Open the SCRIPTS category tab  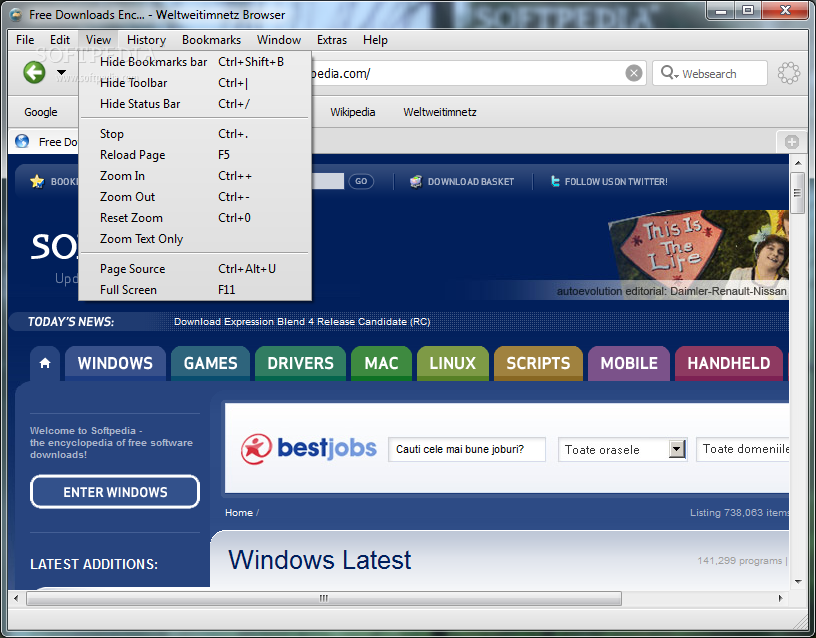(538, 363)
